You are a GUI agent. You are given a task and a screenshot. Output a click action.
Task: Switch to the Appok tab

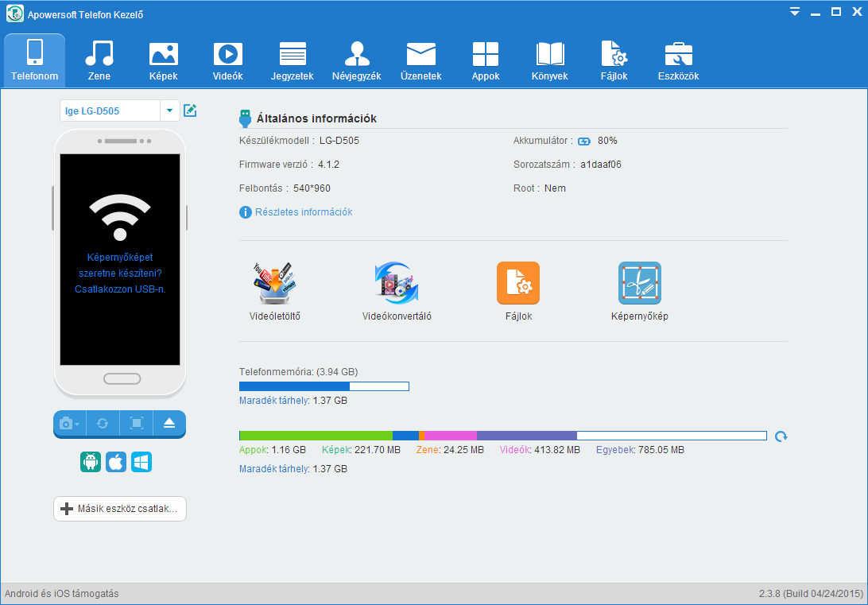click(486, 60)
